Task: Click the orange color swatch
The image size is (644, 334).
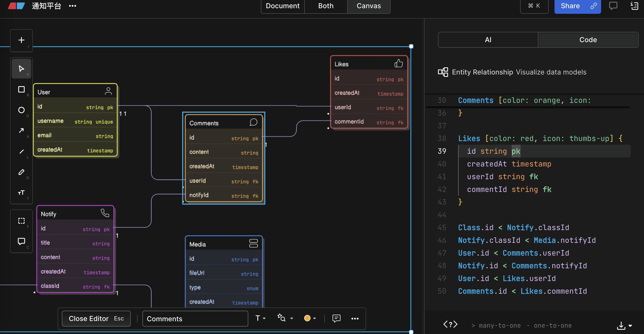Action: point(307,318)
